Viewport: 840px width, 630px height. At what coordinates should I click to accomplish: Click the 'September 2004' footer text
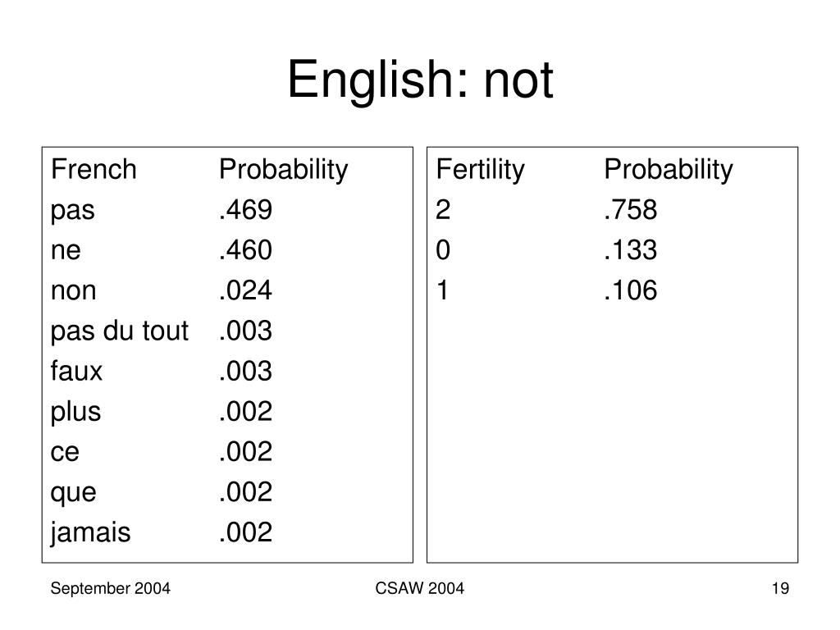click(x=111, y=589)
